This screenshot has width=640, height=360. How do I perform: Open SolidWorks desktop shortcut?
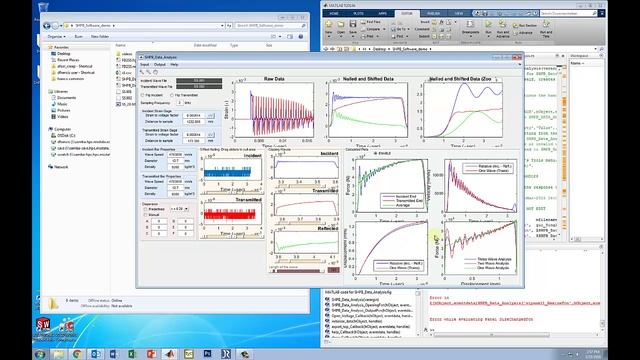coord(43,326)
